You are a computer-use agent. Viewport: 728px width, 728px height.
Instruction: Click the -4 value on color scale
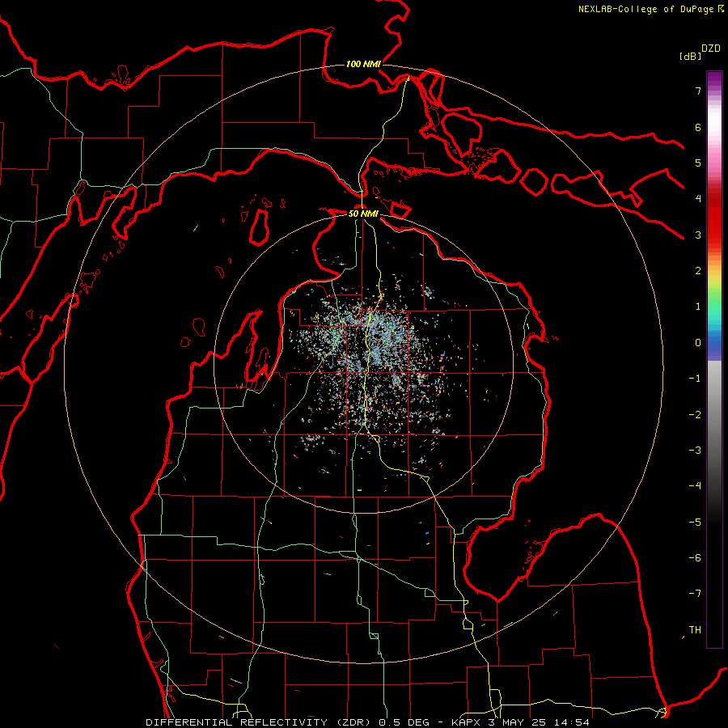[695, 486]
